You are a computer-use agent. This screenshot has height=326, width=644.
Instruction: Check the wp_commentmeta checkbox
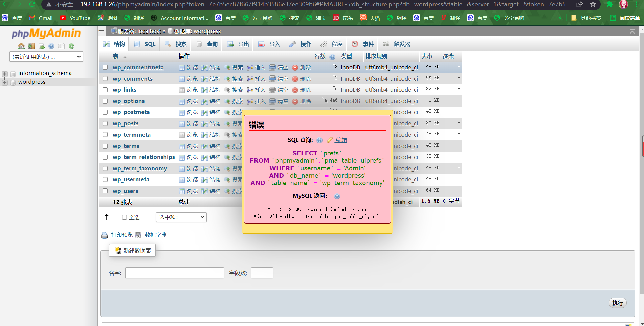105,67
